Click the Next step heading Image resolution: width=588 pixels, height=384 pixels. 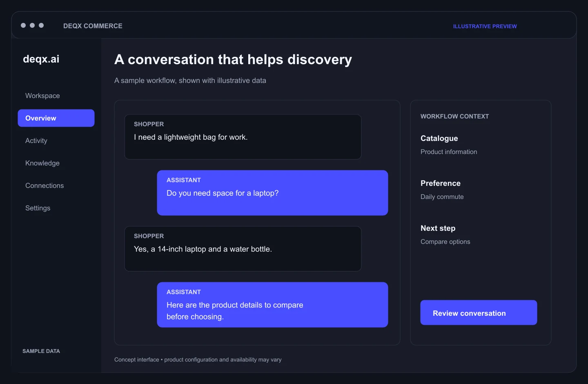pyautogui.click(x=438, y=228)
